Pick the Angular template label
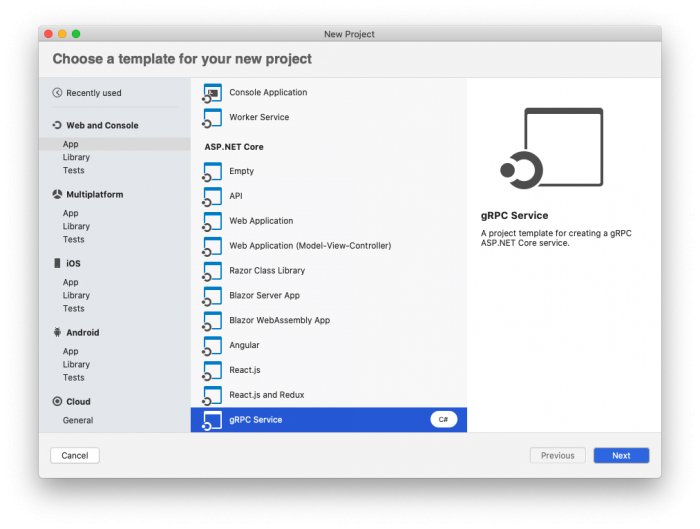This screenshot has height=529, width=700. tap(244, 346)
